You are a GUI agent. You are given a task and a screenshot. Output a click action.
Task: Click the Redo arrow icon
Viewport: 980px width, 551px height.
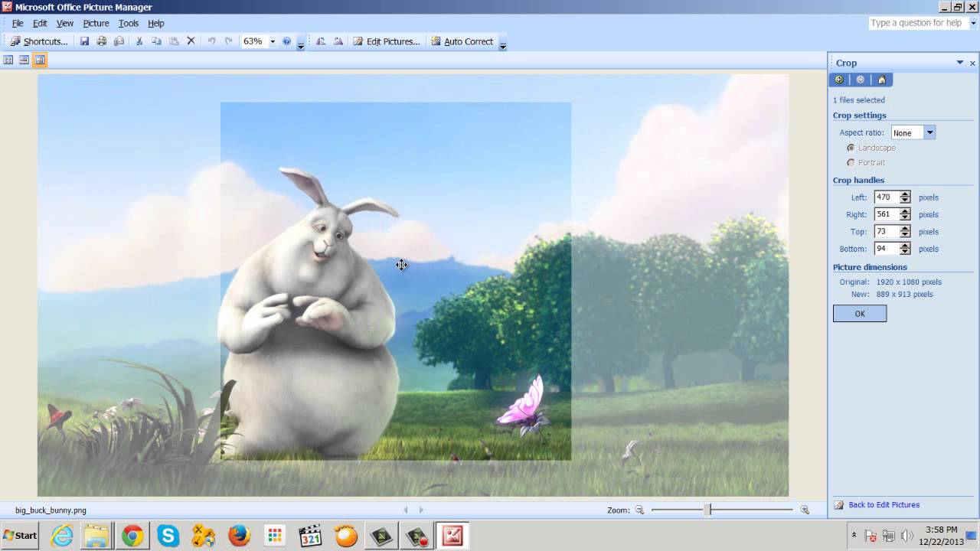pos(228,41)
